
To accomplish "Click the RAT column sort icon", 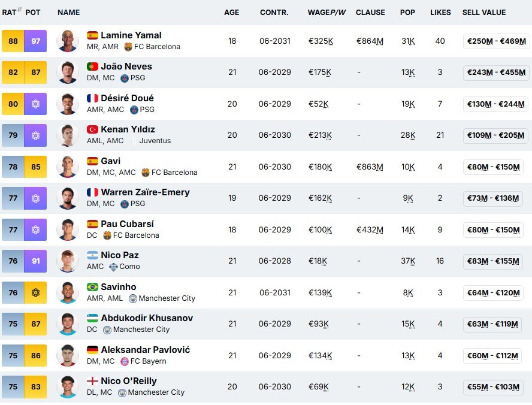I will pyautogui.click(x=19, y=10).
